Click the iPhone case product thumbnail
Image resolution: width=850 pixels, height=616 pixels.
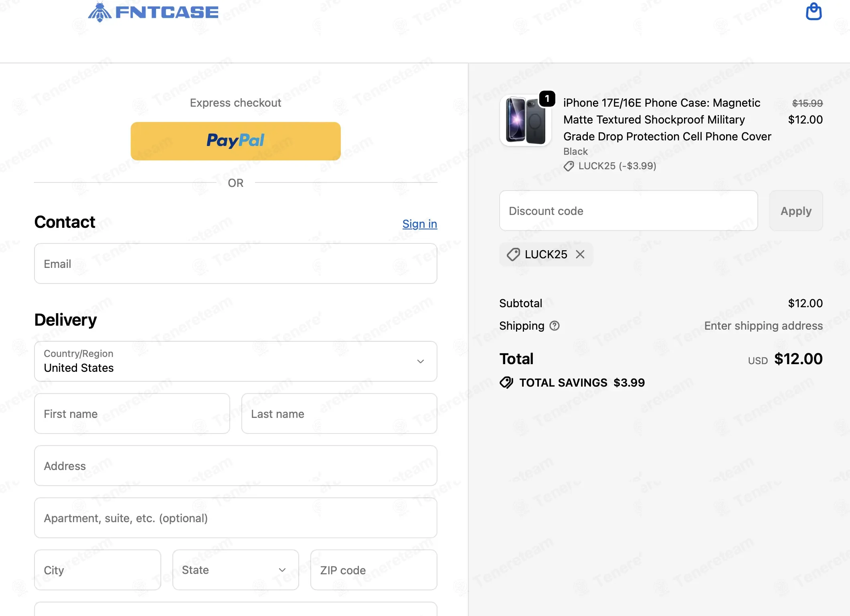(x=526, y=120)
